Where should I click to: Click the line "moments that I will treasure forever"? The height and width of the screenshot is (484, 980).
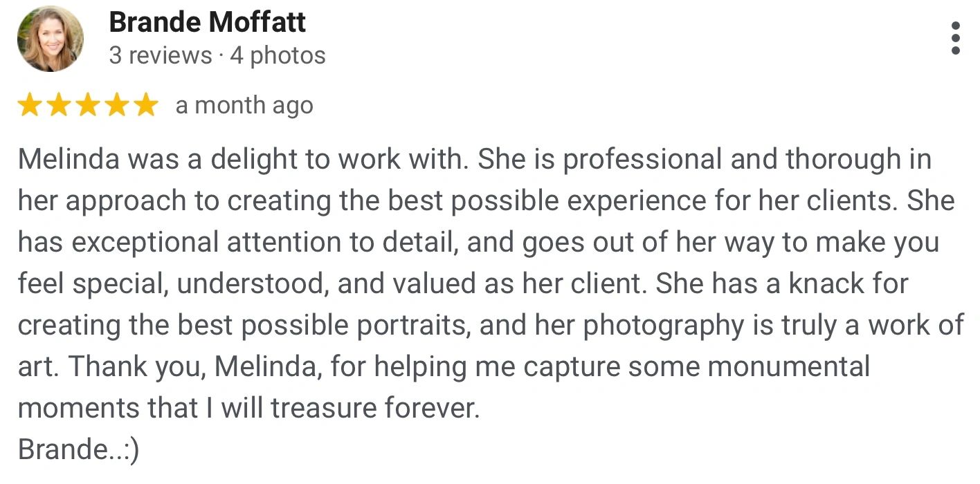click(248, 409)
